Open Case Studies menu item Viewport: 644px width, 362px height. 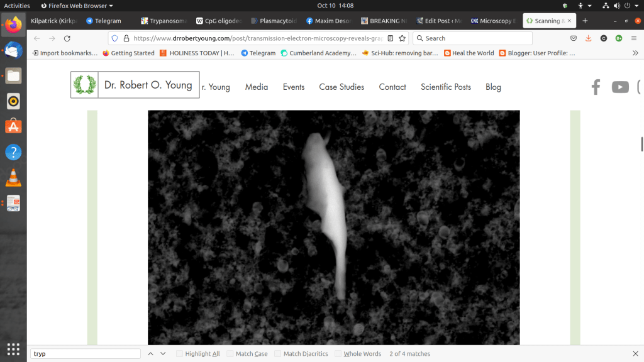pyautogui.click(x=341, y=87)
